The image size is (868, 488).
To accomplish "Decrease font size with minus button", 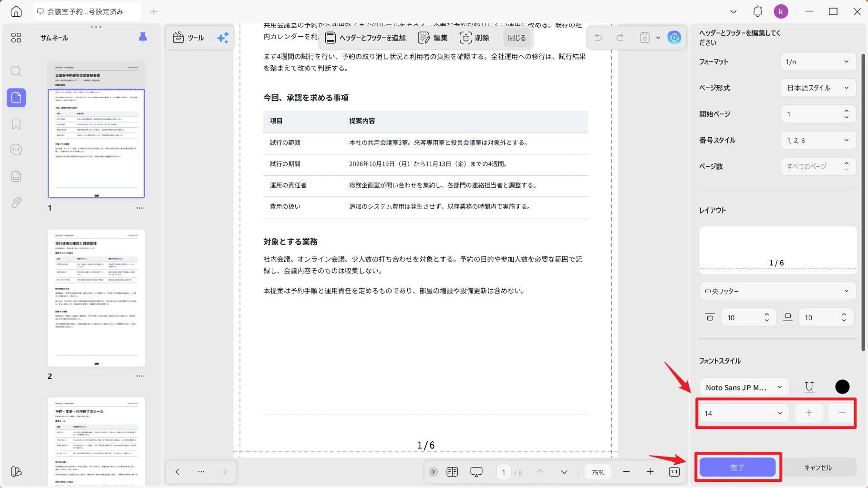I will pos(842,413).
